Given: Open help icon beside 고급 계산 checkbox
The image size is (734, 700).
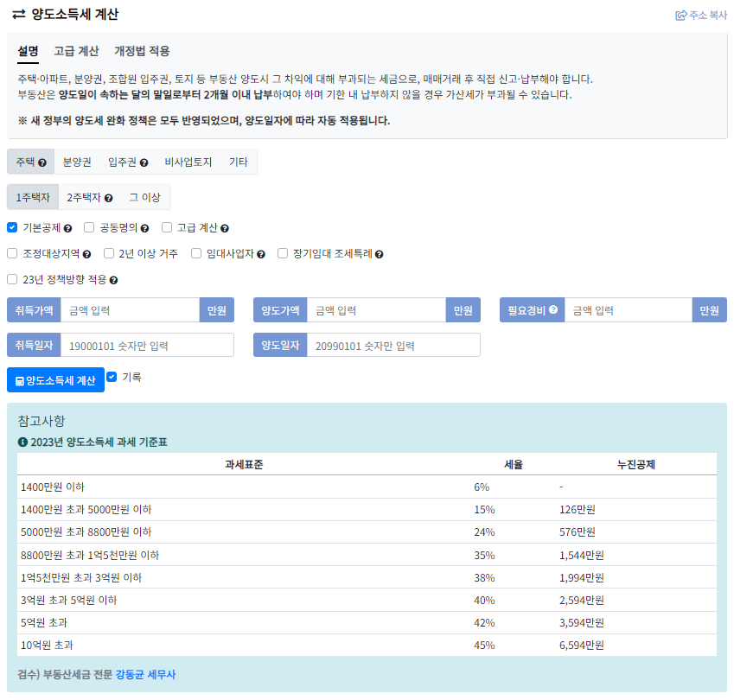Looking at the screenshot, I should pyautogui.click(x=225, y=229).
